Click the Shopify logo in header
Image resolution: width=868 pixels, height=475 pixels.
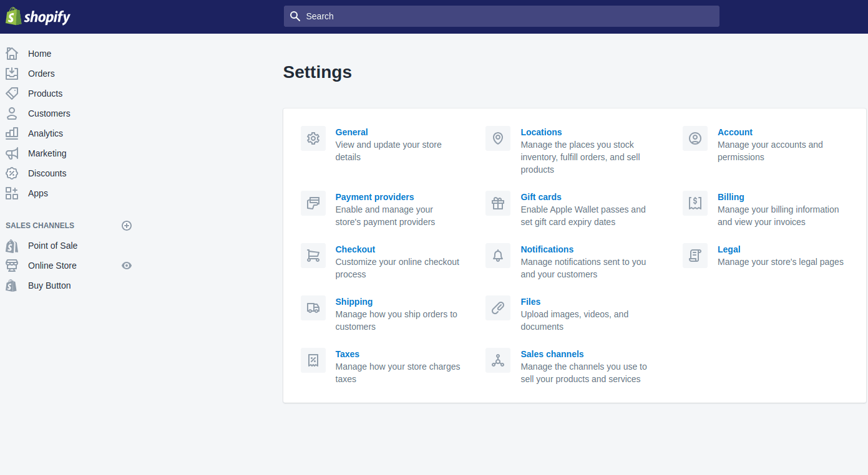coord(38,16)
